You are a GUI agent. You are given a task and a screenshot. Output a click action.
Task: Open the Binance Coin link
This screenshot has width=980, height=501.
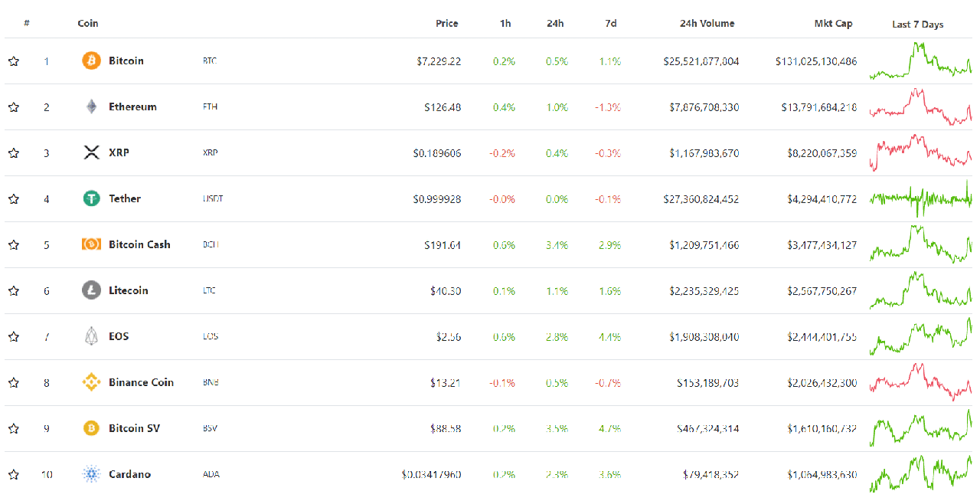pyautogui.click(x=141, y=382)
